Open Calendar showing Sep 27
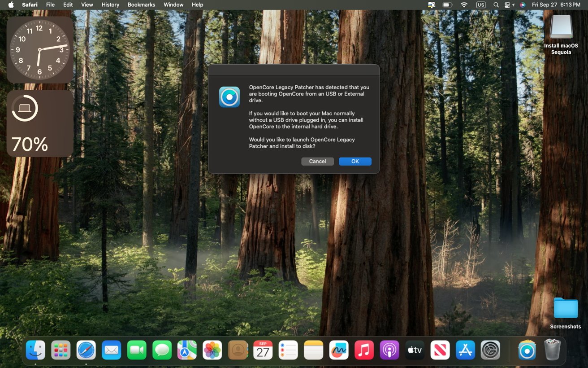This screenshot has height=368, width=588. click(x=263, y=350)
